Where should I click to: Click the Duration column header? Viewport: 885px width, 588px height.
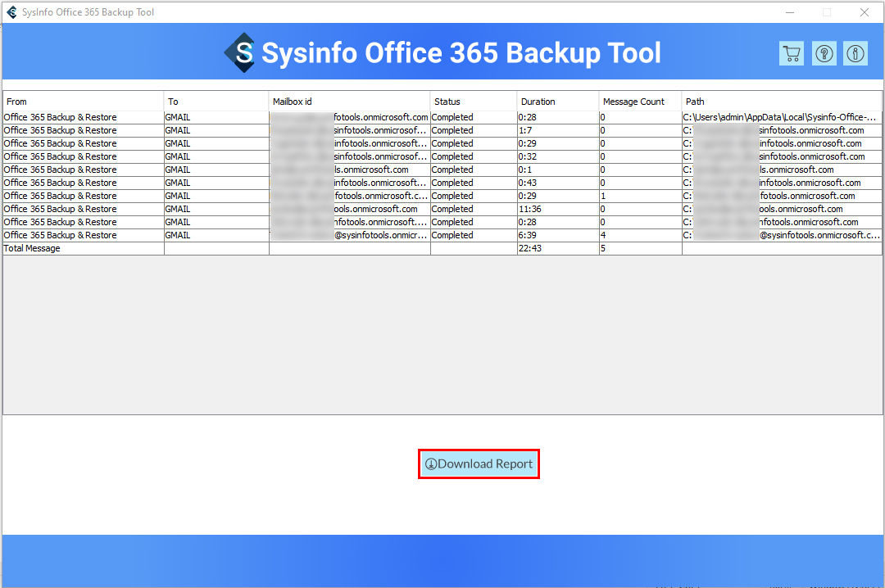tap(557, 102)
